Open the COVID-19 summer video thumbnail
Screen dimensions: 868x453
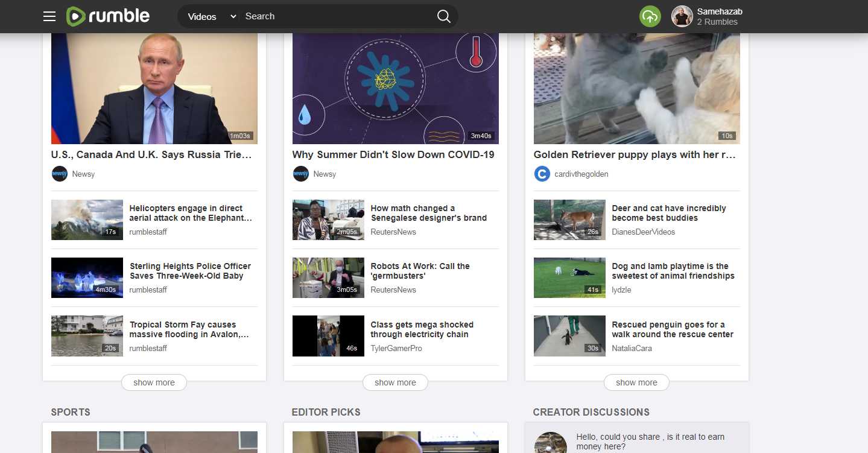coord(396,89)
